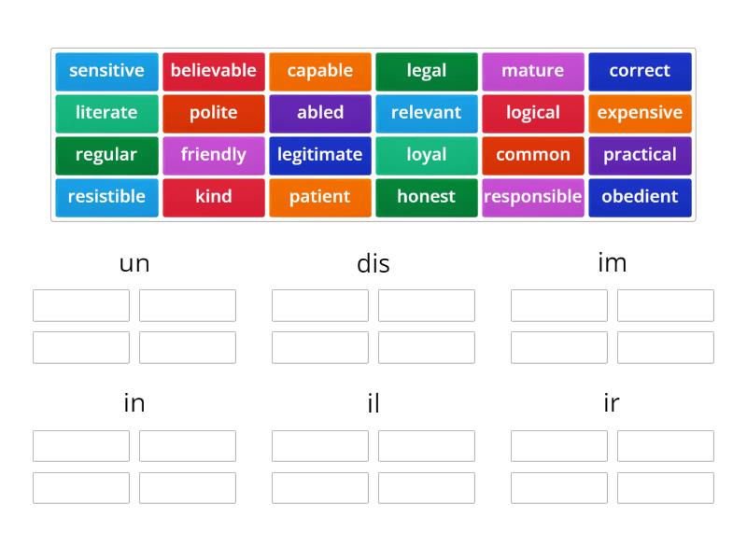Click an empty answer slot under 'il'

(x=319, y=445)
